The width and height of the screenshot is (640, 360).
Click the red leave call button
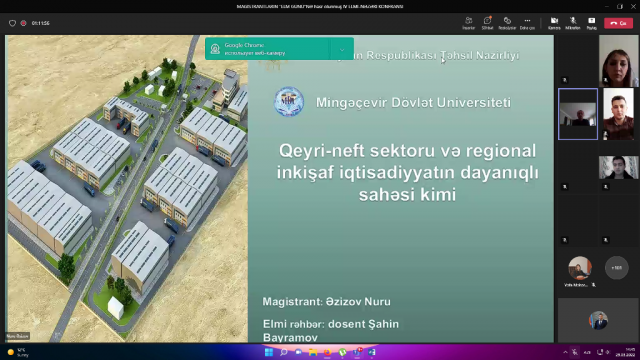pos(618,23)
